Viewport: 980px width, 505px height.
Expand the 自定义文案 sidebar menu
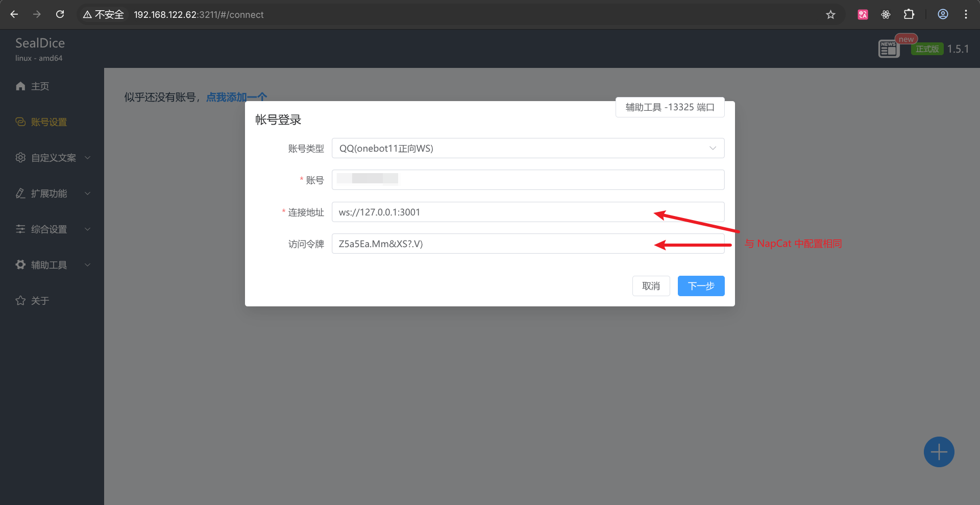[x=53, y=158]
